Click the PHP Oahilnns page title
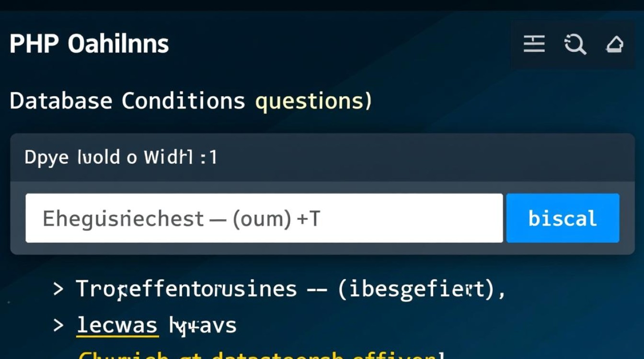This screenshot has width=644, height=359. (x=89, y=44)
